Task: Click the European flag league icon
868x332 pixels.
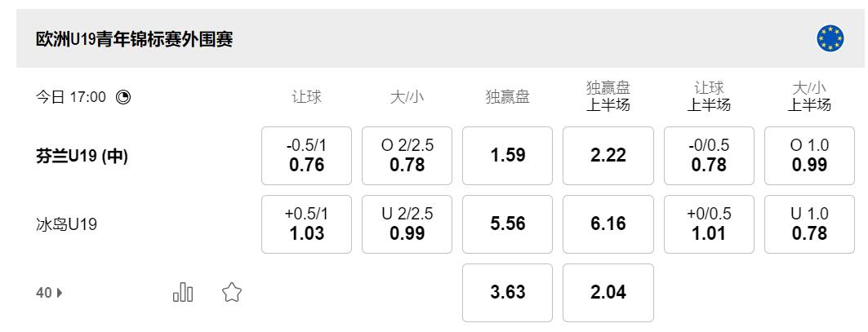Action: pyautogui.click(x=830, y=38)
